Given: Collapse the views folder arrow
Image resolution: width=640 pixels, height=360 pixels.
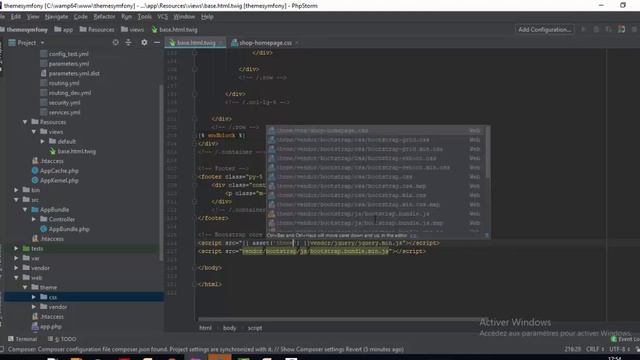Looking at the screenshot, I should [34, 132].
